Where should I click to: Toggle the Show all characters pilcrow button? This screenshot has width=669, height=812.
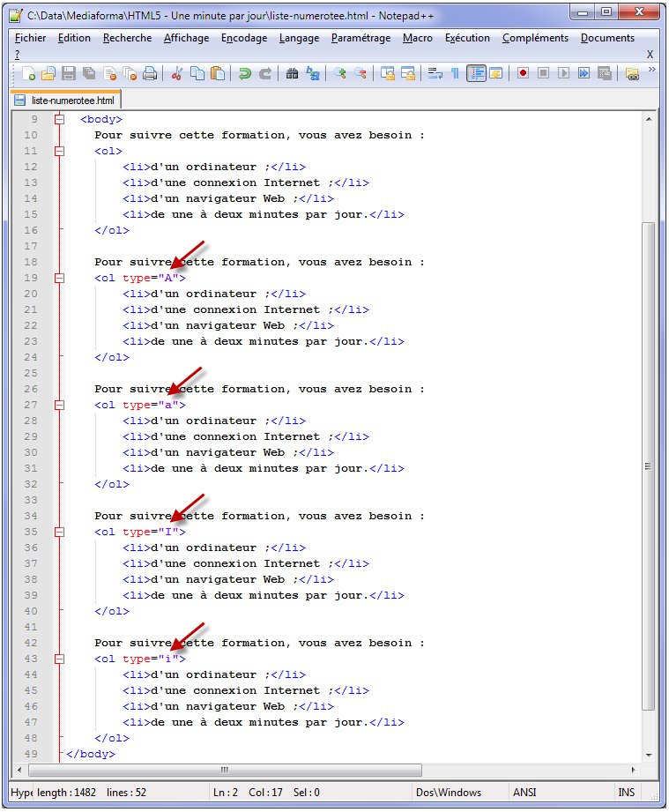tap(455, 74)
